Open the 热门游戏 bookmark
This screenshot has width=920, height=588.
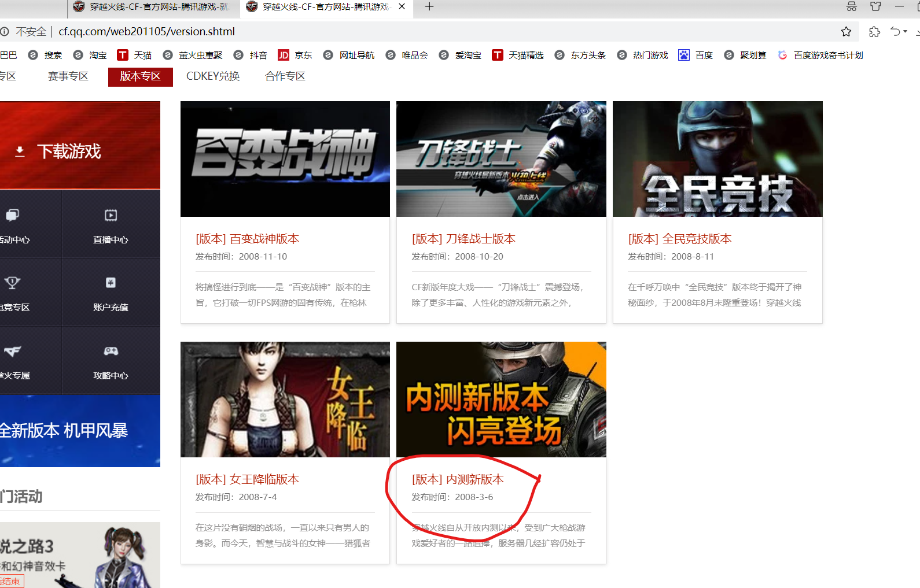click(643, 55)
